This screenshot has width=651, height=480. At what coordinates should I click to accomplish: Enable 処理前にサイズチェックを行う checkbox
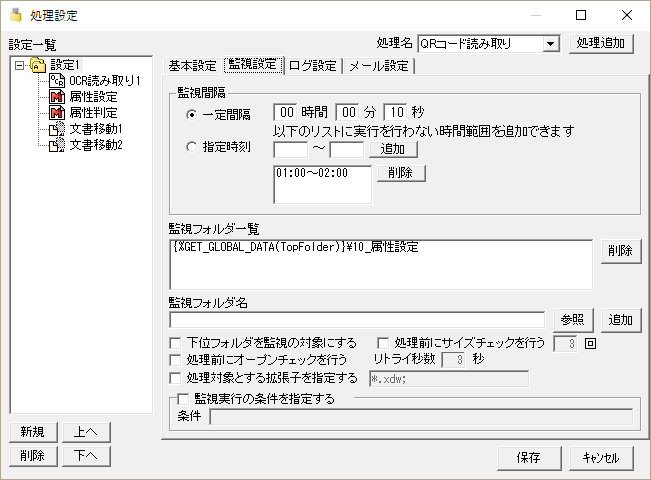click(382, 343)
